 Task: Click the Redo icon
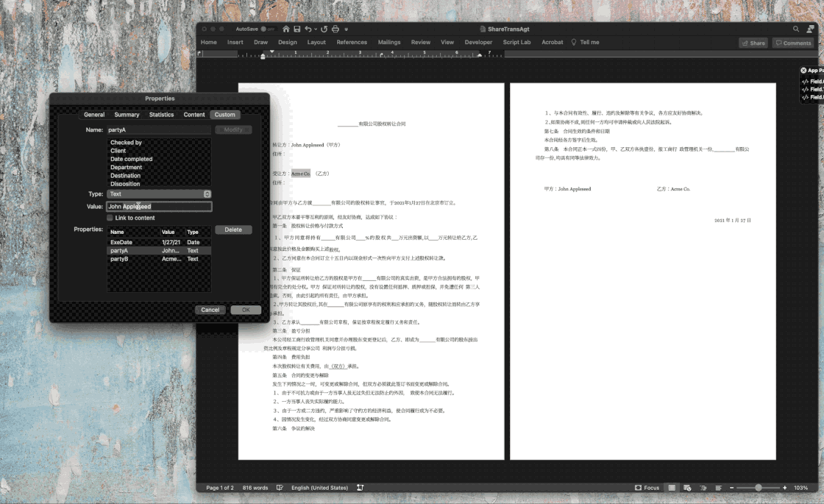(324, 29)
